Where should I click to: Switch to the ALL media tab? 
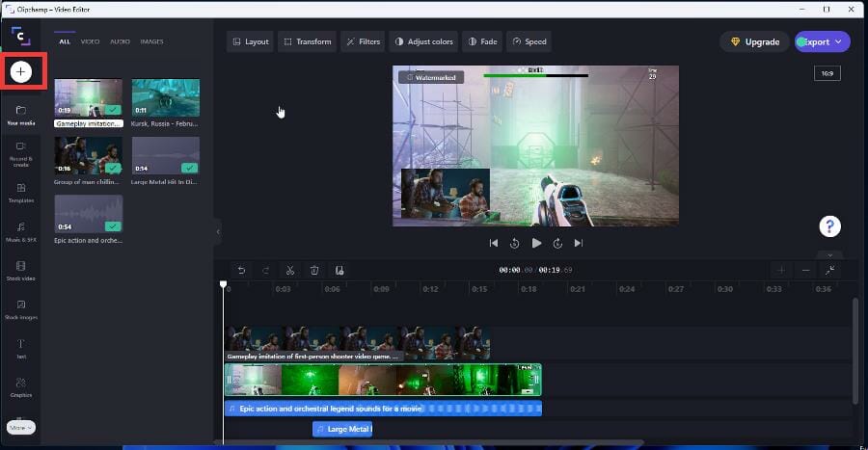tap(65, 41)
